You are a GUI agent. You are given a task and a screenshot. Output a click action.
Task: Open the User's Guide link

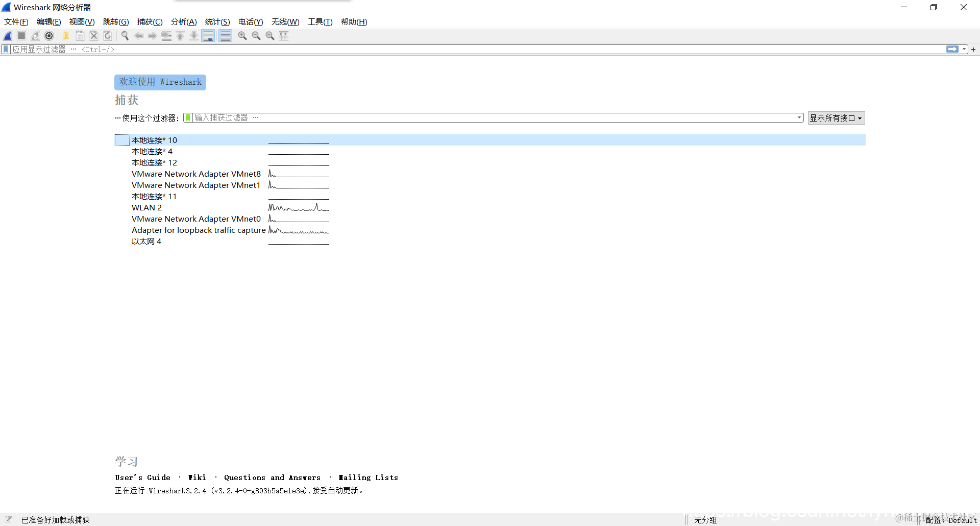[143, 477]
